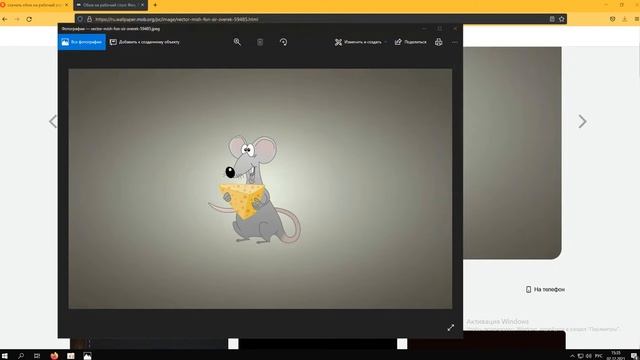Switch to Firefox on the taskbar

[54, 356]
